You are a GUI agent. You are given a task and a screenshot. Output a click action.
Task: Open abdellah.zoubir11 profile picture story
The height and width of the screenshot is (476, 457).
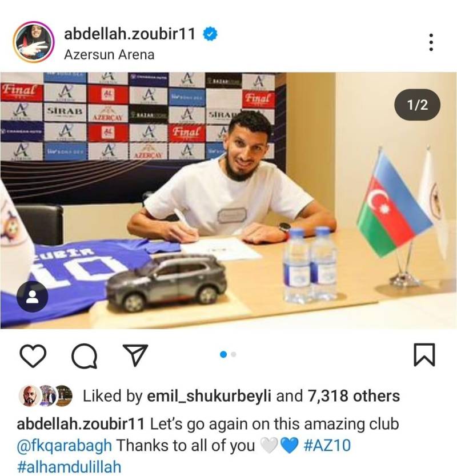[33, 42]
